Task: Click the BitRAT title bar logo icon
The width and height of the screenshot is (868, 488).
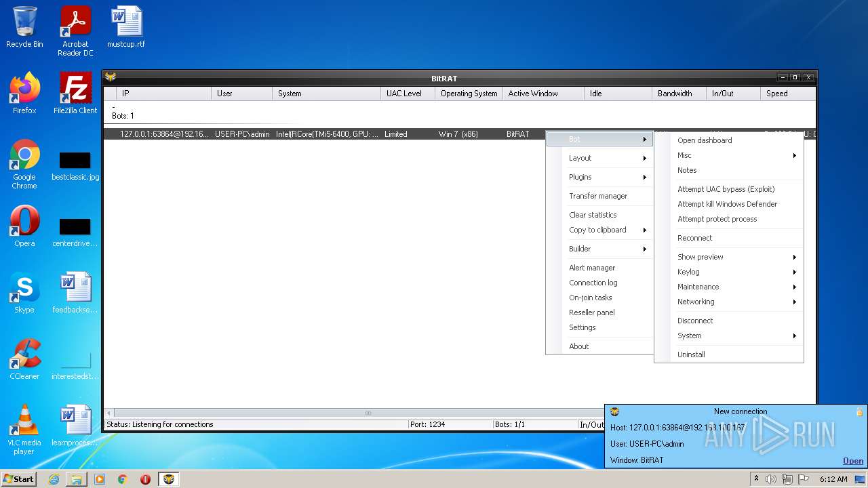Action: [x=111, y=78]
